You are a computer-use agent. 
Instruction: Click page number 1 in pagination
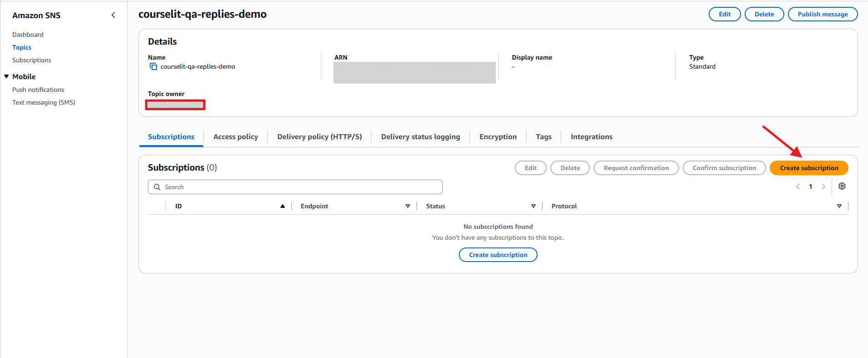coord(811,187)
